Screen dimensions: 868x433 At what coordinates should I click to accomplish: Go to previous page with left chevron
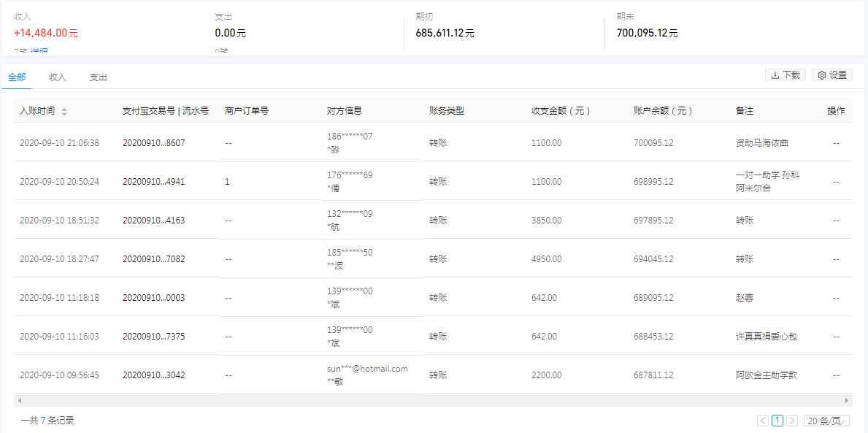click(764, 421)
